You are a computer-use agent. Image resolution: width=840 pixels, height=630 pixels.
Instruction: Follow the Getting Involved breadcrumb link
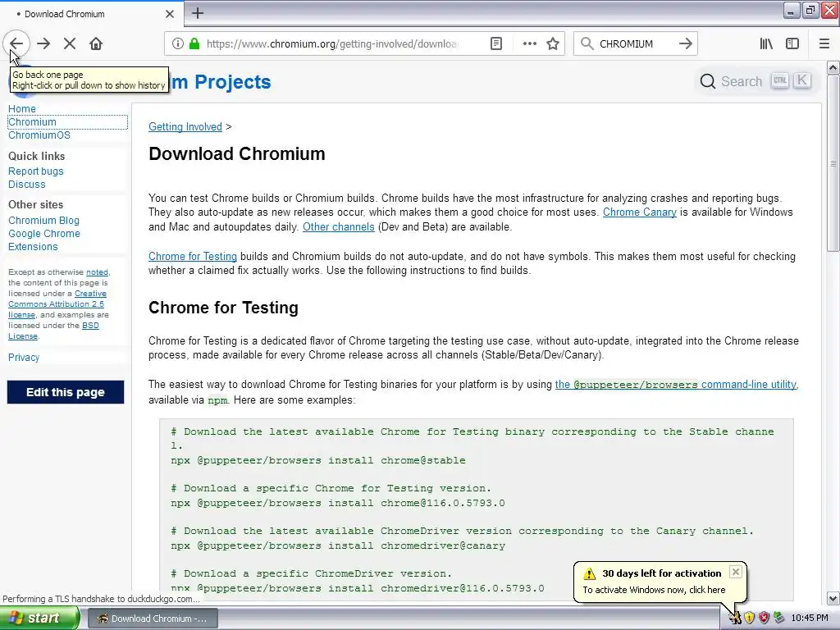[x=185, y=126]
